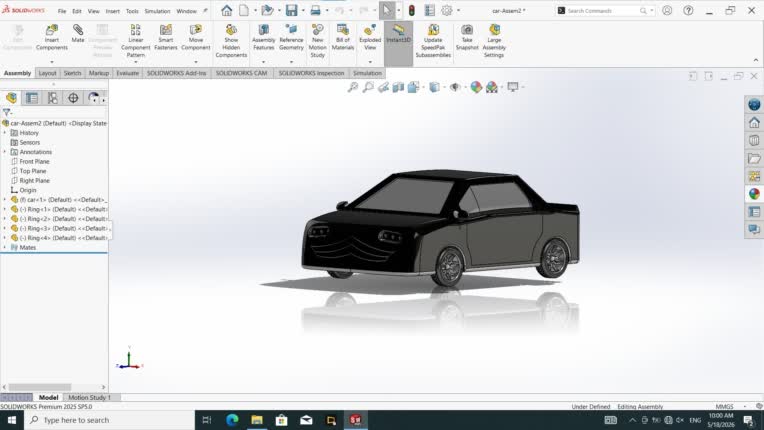The image size is (764, 430).
Task: Open the DimXpertManager tab
Action: (x=73, y=98)
